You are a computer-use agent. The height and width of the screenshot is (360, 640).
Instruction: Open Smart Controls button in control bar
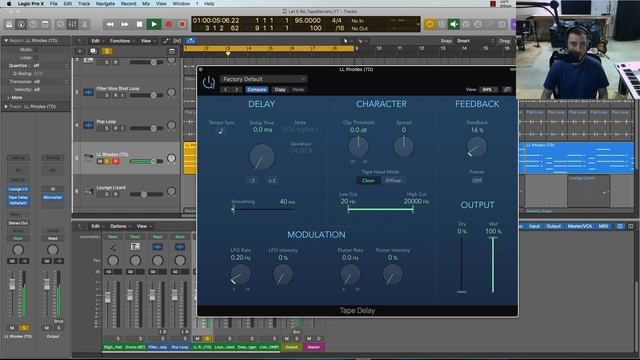tap(60, 24)
